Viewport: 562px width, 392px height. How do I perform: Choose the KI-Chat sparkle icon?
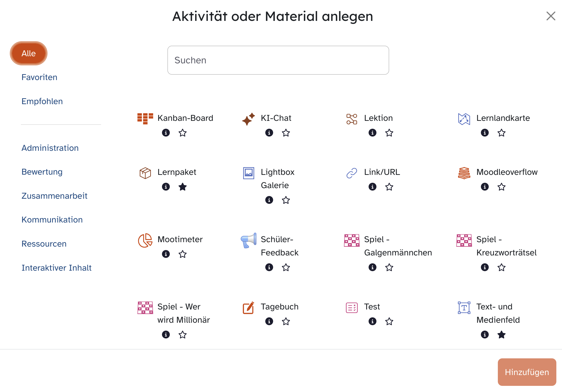[x=248, y=119]
